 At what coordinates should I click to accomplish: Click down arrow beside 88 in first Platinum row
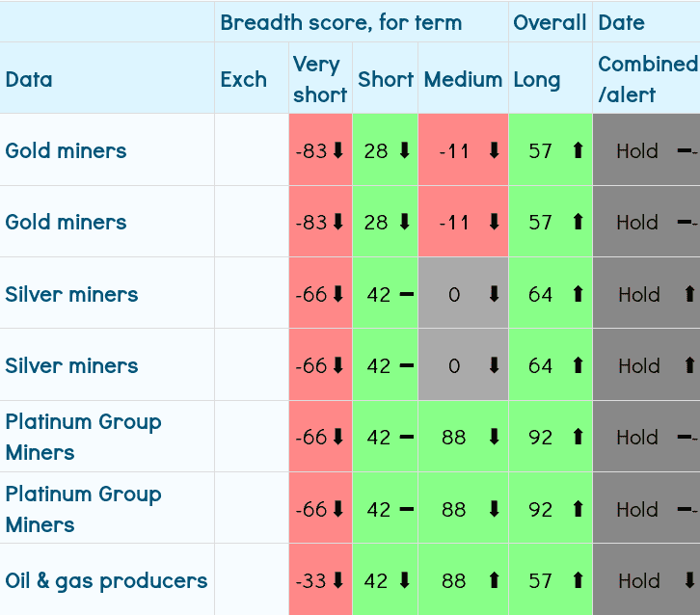(x=495, y=437)
